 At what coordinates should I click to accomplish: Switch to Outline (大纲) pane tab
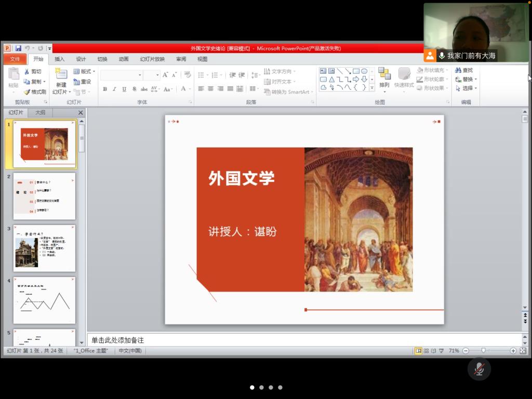(40, 112)
